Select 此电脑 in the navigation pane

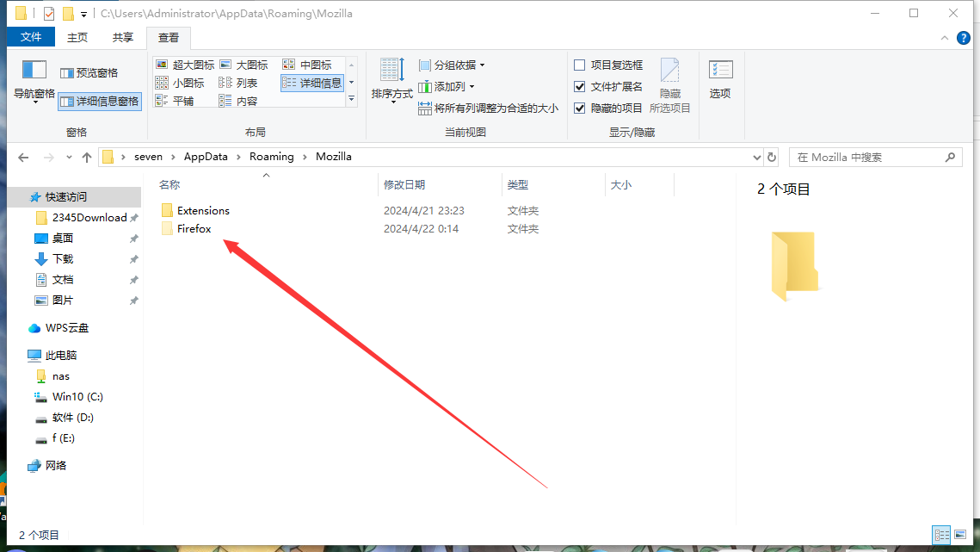pyautogui.click(x=60, y=356)
